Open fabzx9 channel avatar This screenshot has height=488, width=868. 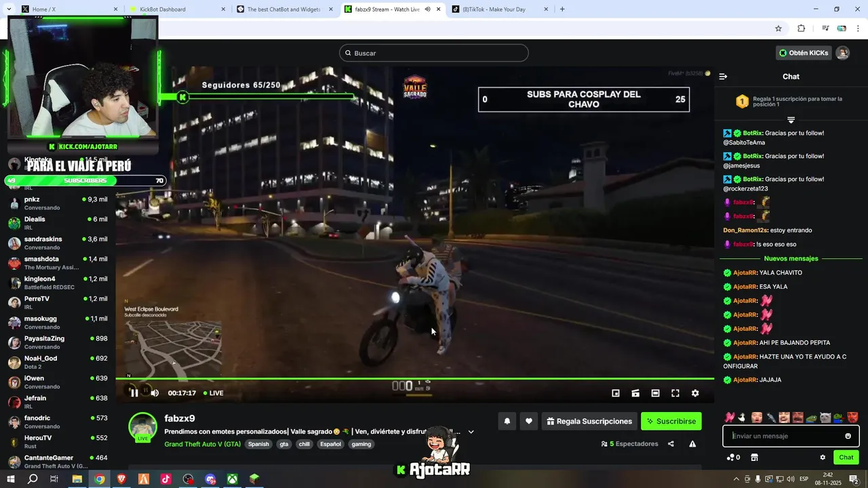[x=143, y=427]
